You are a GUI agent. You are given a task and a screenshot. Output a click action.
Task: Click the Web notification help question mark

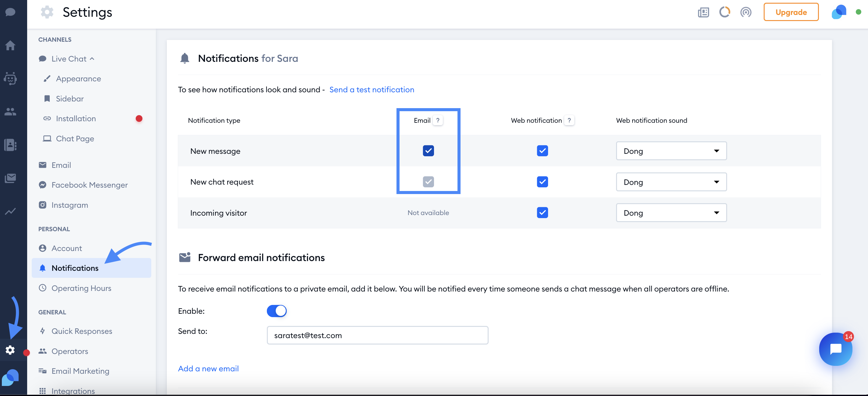point(569,120)
